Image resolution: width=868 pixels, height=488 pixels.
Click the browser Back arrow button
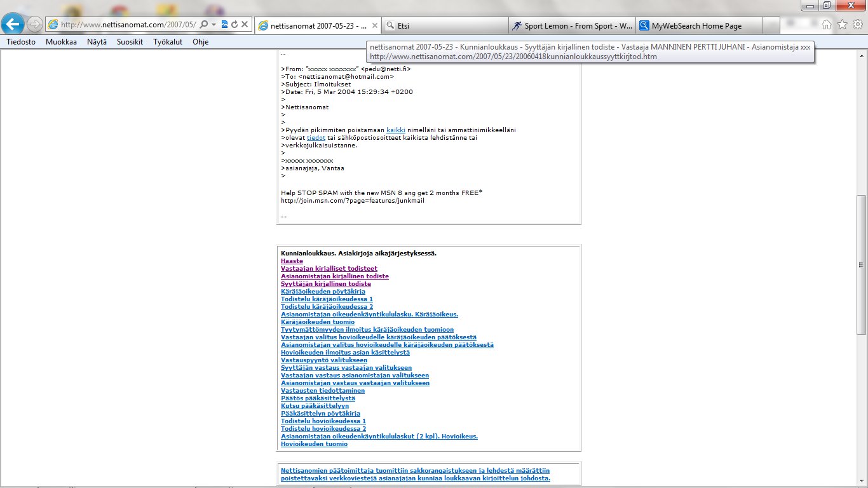[x=13, y=24]
